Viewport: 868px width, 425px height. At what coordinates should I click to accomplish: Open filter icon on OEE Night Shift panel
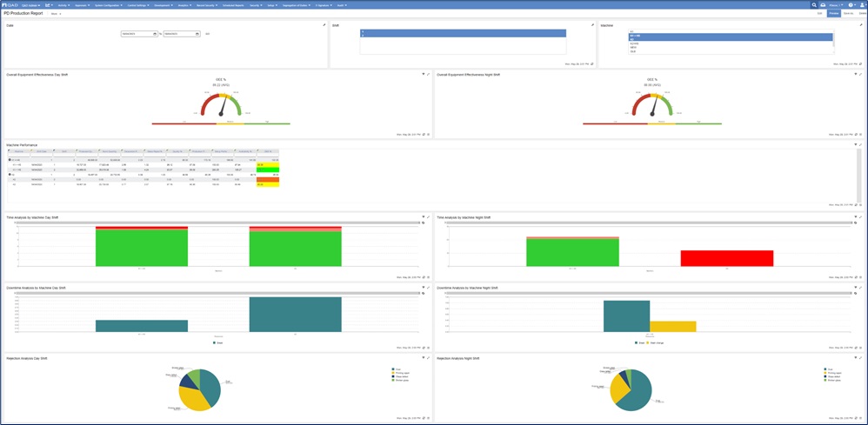[855, 74]
